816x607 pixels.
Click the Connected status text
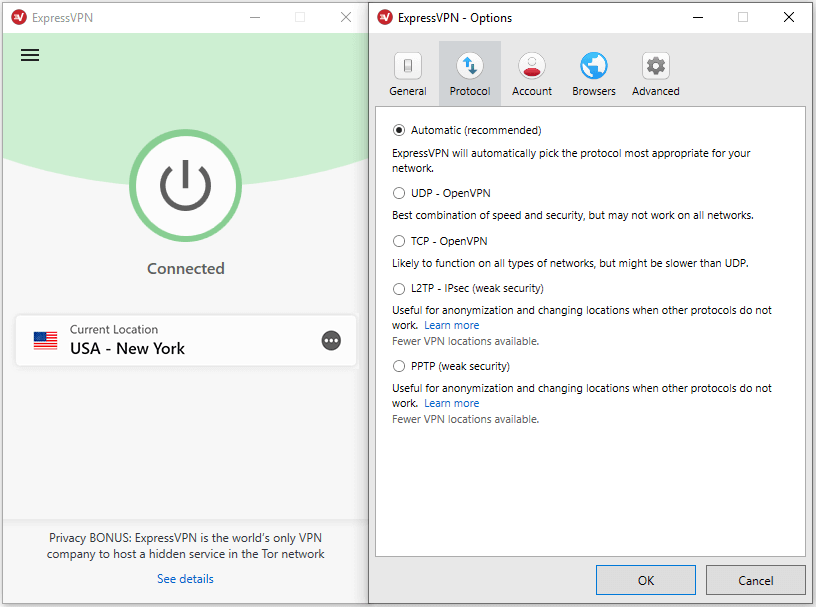click(x=186, y=269)
